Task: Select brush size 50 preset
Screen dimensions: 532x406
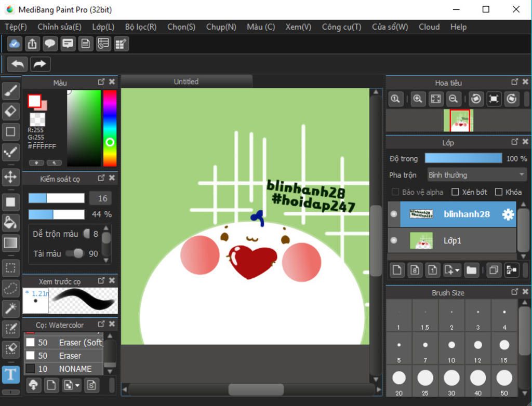Action: pyautogui.click(x=504, y=382)
